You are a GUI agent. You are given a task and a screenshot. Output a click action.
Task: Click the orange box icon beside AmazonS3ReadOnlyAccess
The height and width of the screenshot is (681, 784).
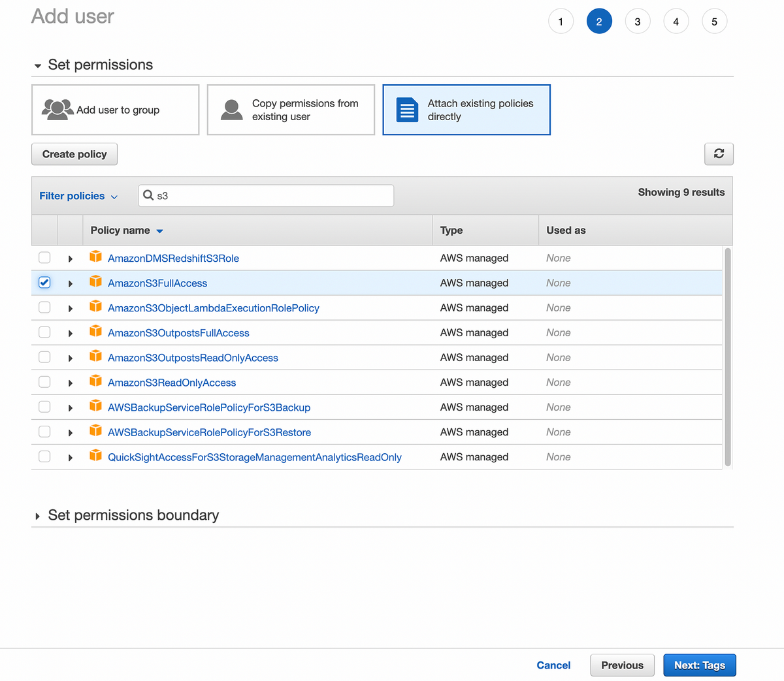point(95,380)
